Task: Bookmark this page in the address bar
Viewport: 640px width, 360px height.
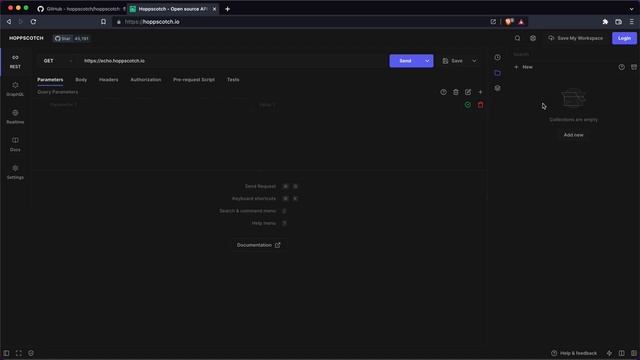Action: point(103,22)
